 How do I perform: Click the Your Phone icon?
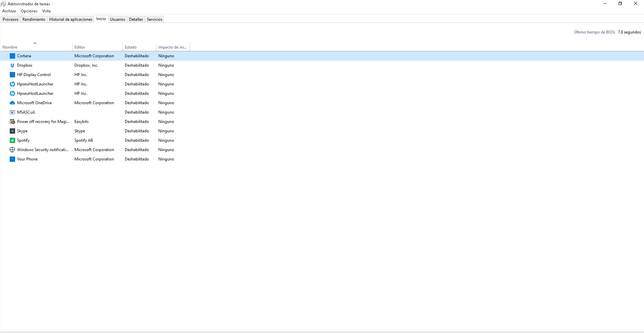pos(12,159)
